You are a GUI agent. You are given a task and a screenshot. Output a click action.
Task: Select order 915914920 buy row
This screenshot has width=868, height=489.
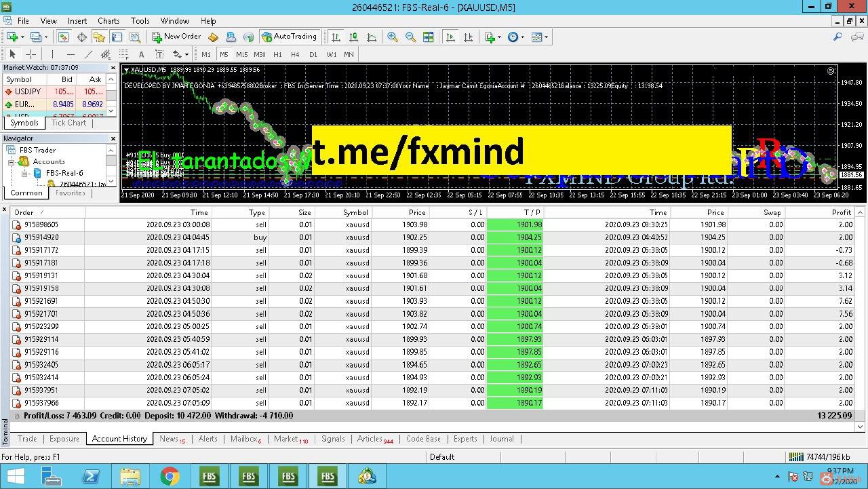433,237
